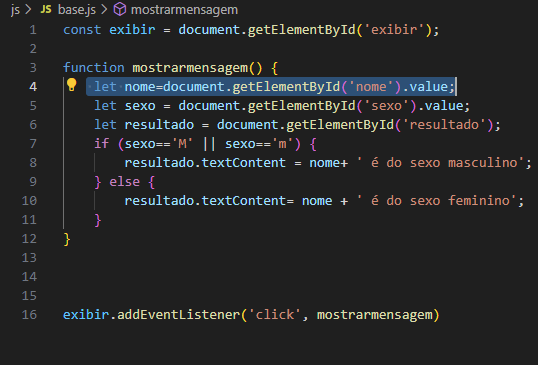
Task: Click the '||' operator on line 7
Action: [209, 143]
